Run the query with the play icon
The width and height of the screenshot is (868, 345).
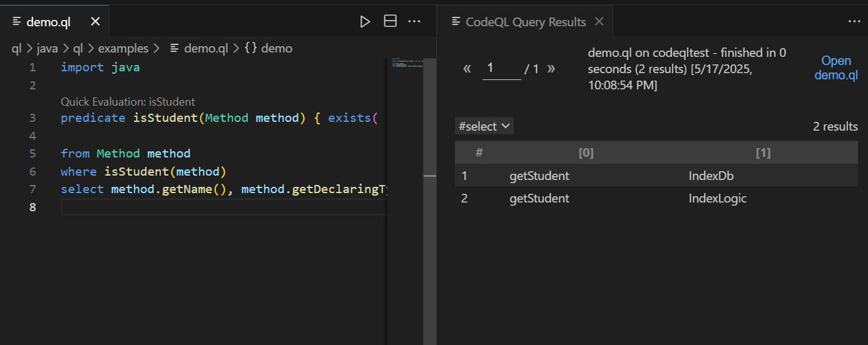[x=365, y=22]
